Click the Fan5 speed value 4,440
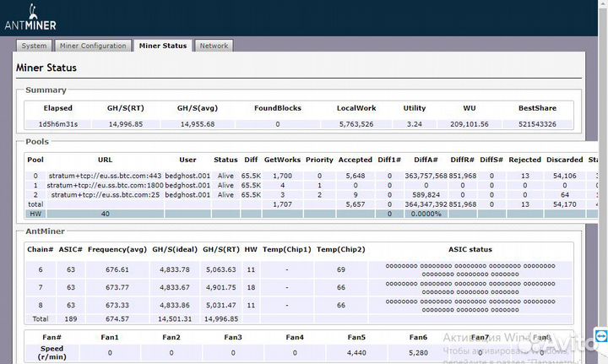The height and width of the screenshot is (364, 608). [x=356, y=353]
